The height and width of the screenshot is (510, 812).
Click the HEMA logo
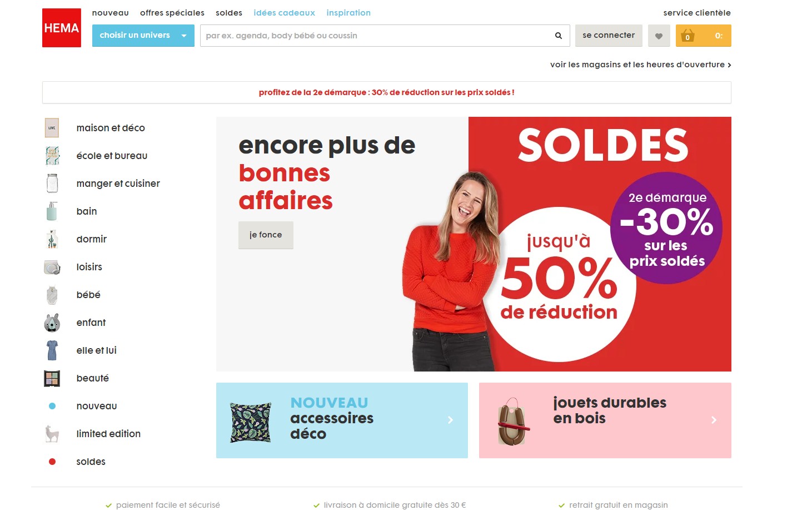(62, 28)
